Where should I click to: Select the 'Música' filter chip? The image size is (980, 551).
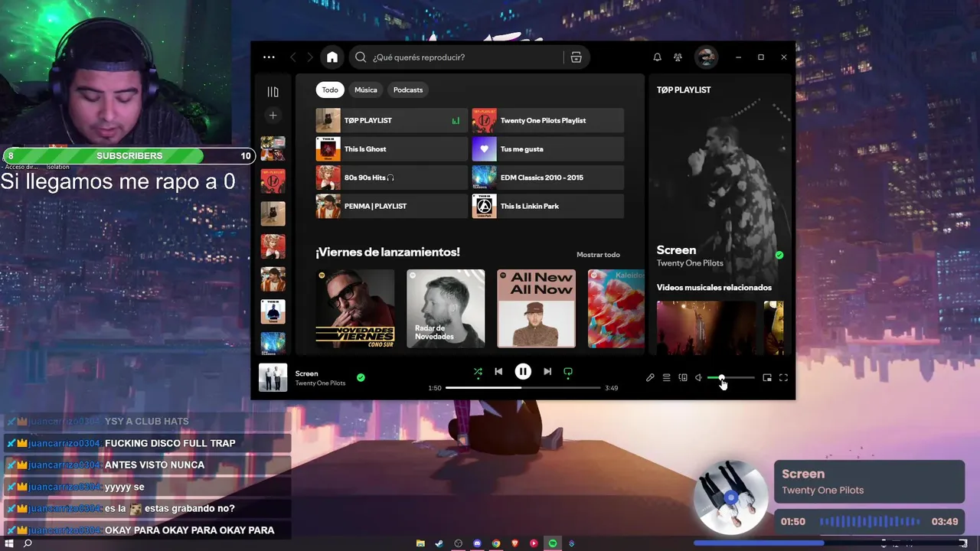pos(366,90)
